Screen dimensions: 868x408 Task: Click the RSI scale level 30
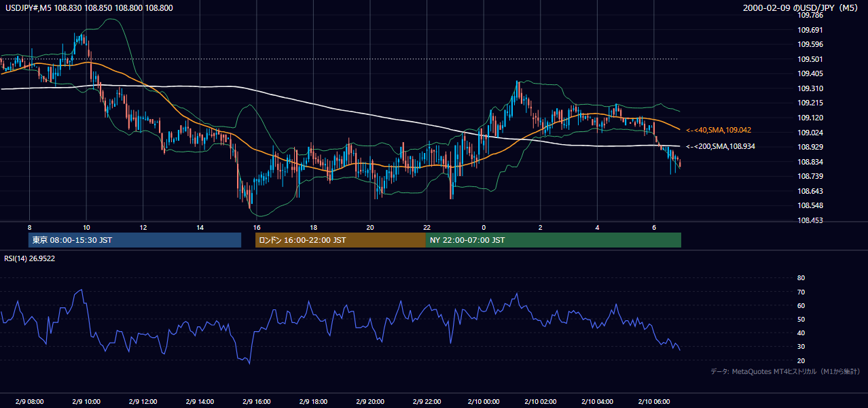click(801, 347)
